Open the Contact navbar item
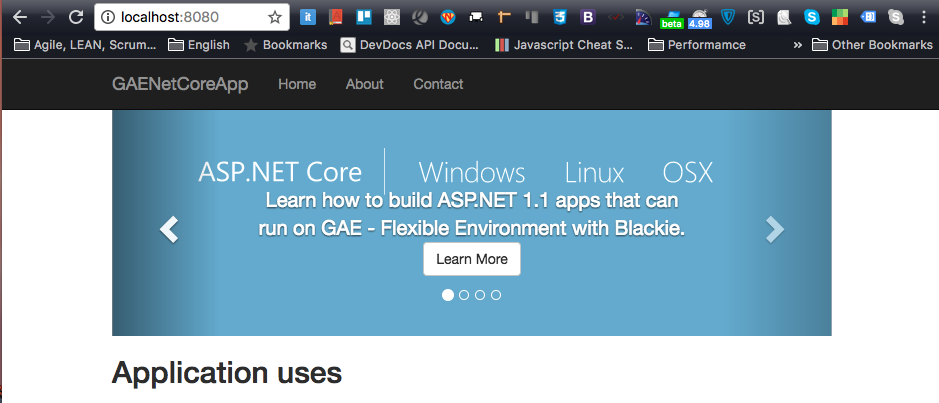Screen dimensions: 939x403 [438, 84]
